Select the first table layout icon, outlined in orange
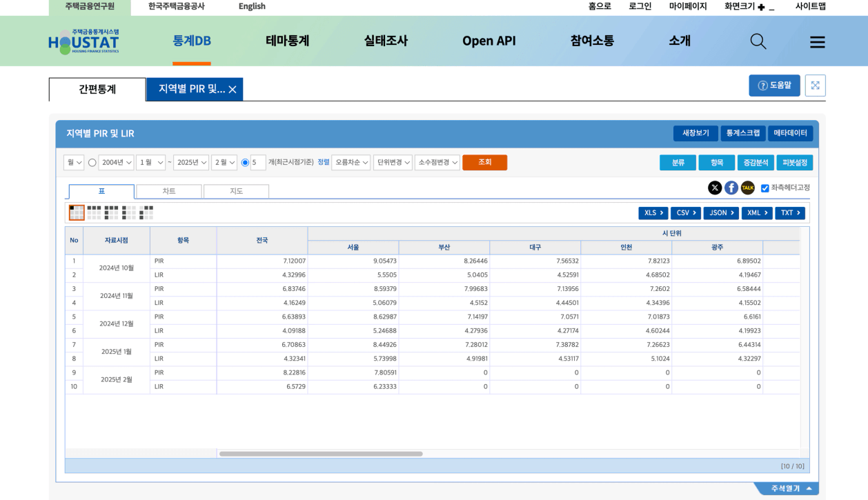The width and height of the screenshot is (868, 500). (77, 212)
